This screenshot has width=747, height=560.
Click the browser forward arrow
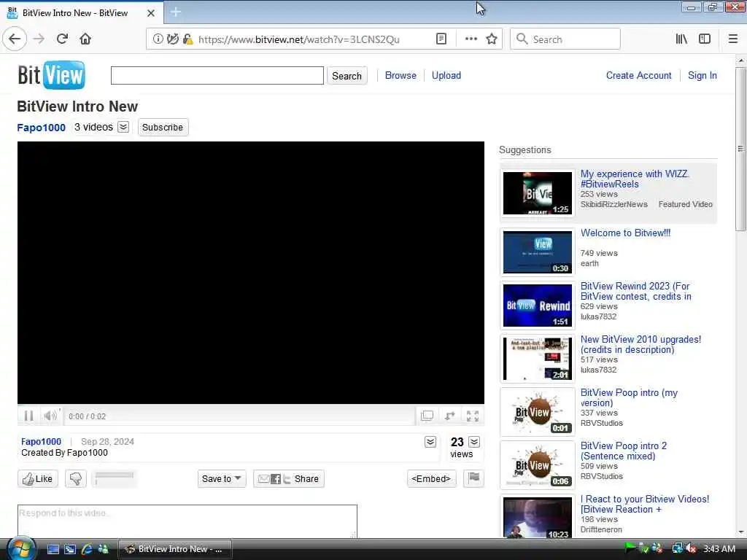click(39, 39)
